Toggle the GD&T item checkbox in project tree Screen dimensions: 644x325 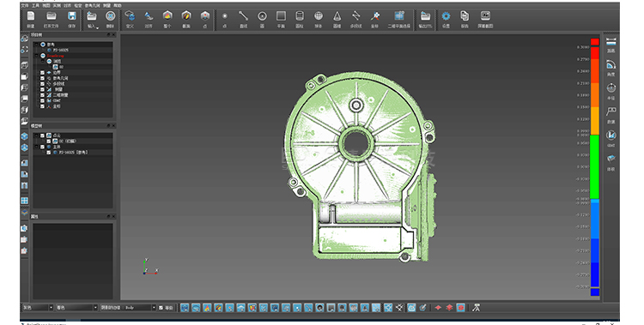tap(42, 100)
